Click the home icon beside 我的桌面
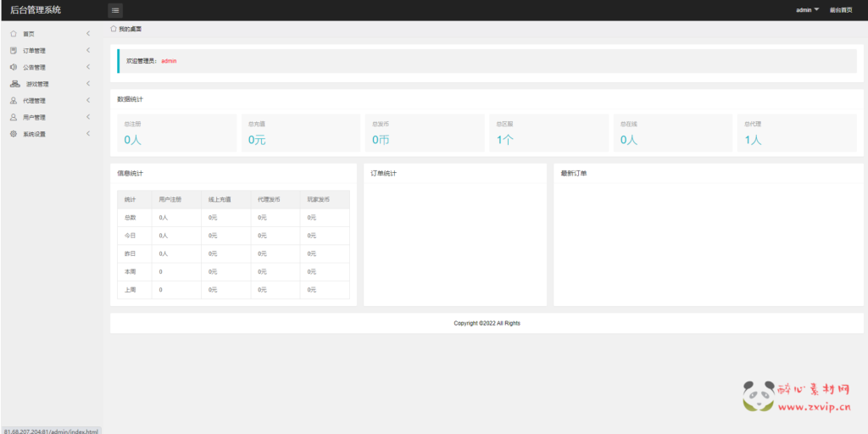868x434 pixels. coord(114,29)
